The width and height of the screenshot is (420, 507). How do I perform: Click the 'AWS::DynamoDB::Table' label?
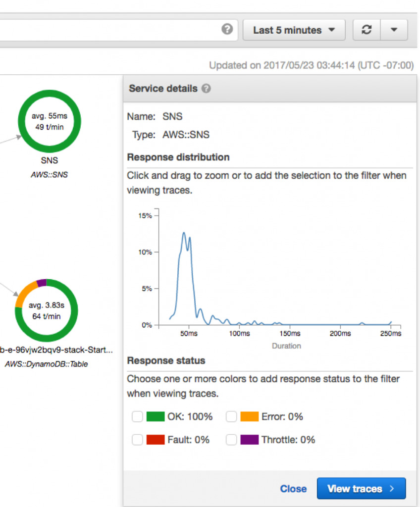coord(46,364)
